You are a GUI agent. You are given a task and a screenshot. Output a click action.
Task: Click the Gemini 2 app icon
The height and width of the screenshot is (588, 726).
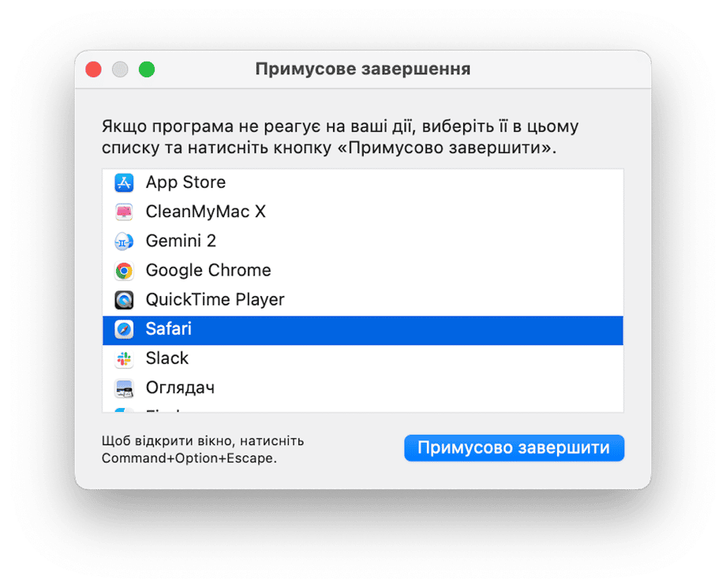[x=124, y=242]
